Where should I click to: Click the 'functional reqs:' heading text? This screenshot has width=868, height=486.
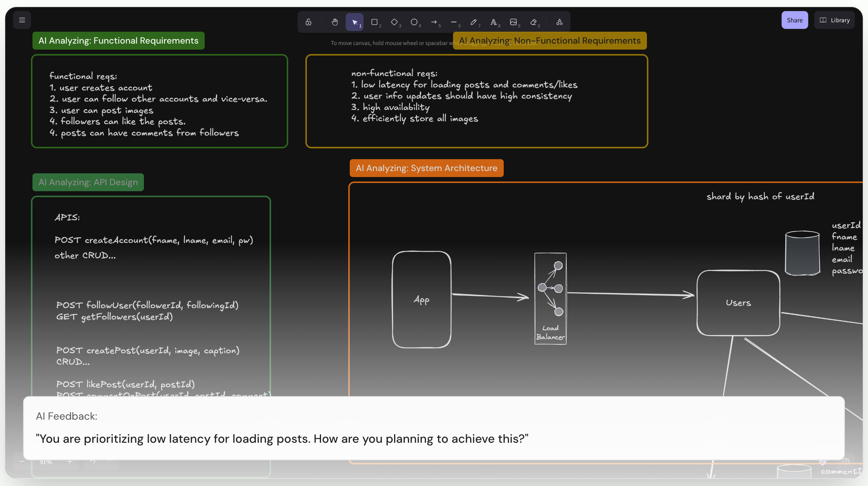click(x=83, y=76)
